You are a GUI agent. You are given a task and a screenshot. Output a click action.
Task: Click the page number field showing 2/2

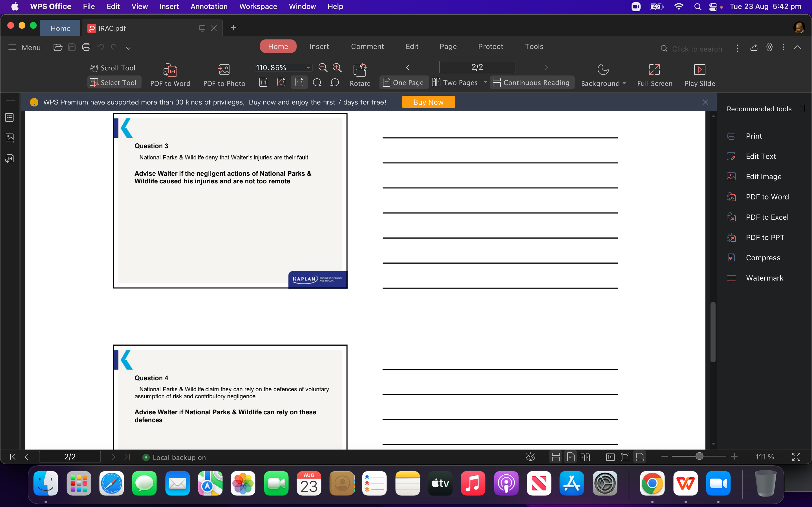[x=477, y=67]
